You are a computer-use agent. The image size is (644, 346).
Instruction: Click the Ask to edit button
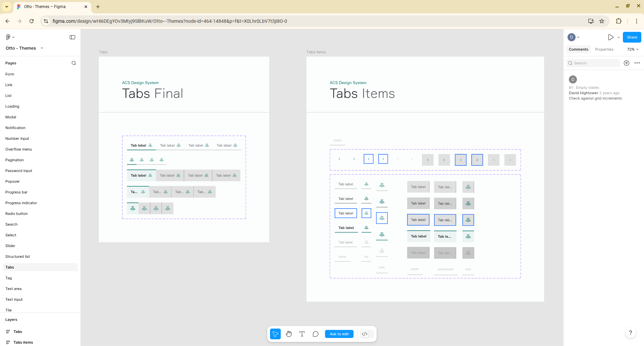tap(339, 334)
